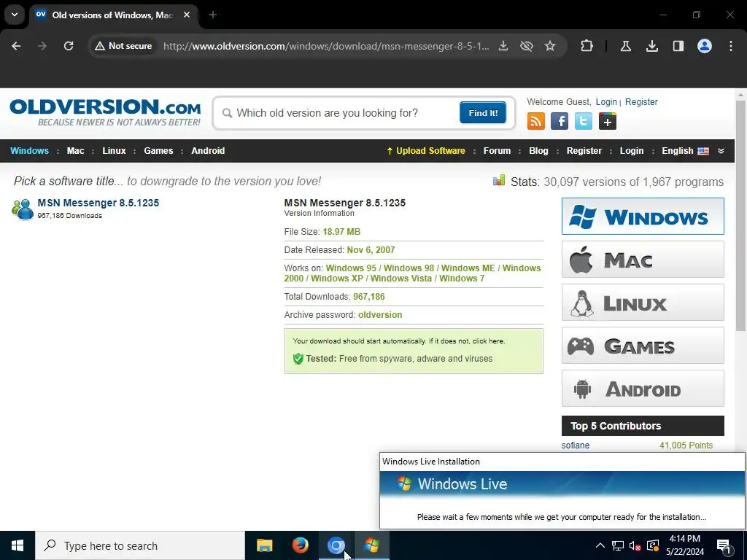The height and width of the screenshot is (560, 747).
Task: Open Firefox from the taskbar
Action: (300, 545)
